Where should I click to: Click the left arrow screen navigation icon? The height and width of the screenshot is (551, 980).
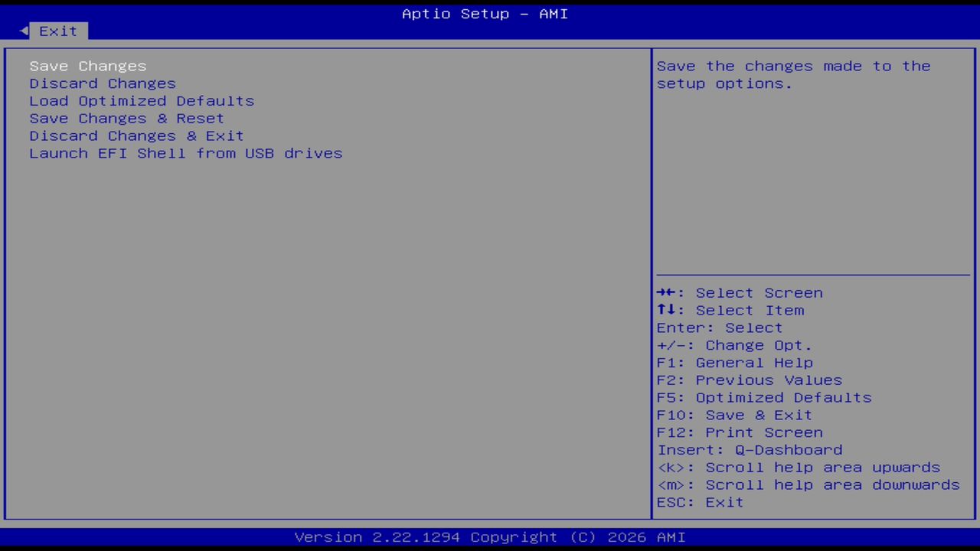(x=23, y=30)
